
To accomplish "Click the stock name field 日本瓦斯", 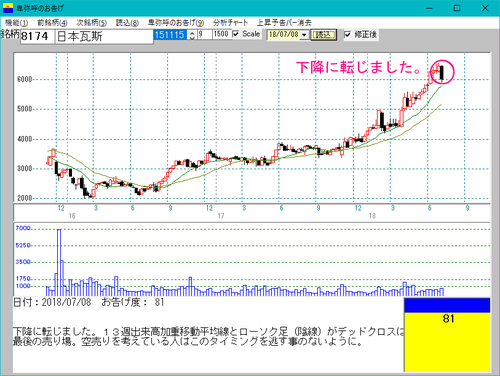I will point(104,36).
